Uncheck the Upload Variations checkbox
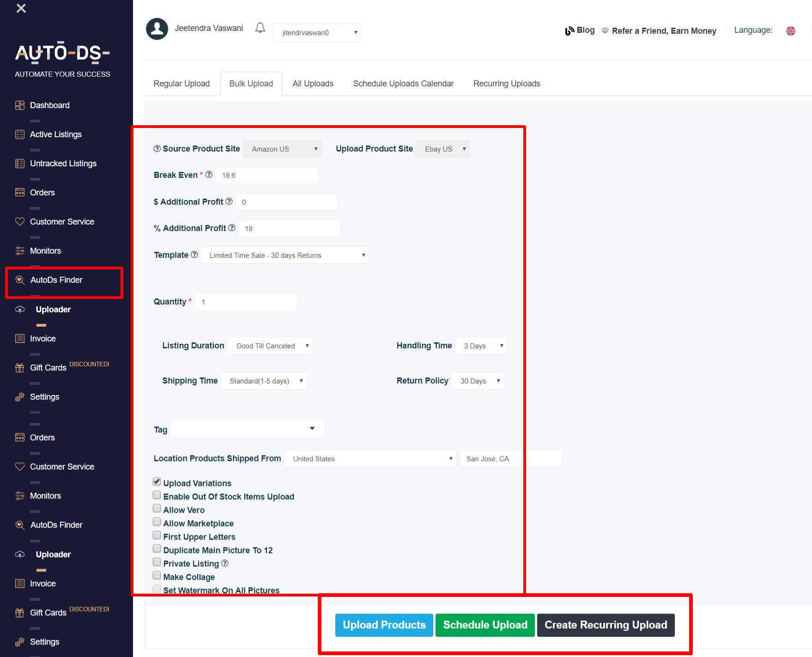This screenshot has width=812, height=657. 157,481
